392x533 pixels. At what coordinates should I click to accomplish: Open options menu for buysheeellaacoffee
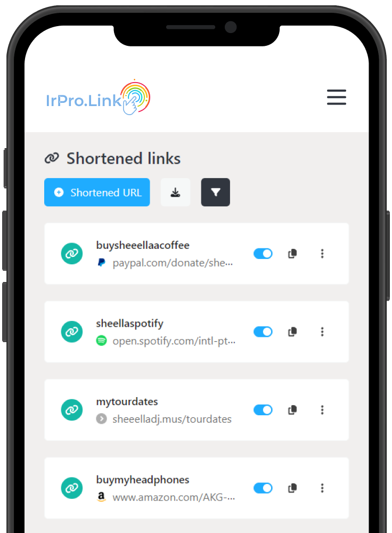click(322, 254)
